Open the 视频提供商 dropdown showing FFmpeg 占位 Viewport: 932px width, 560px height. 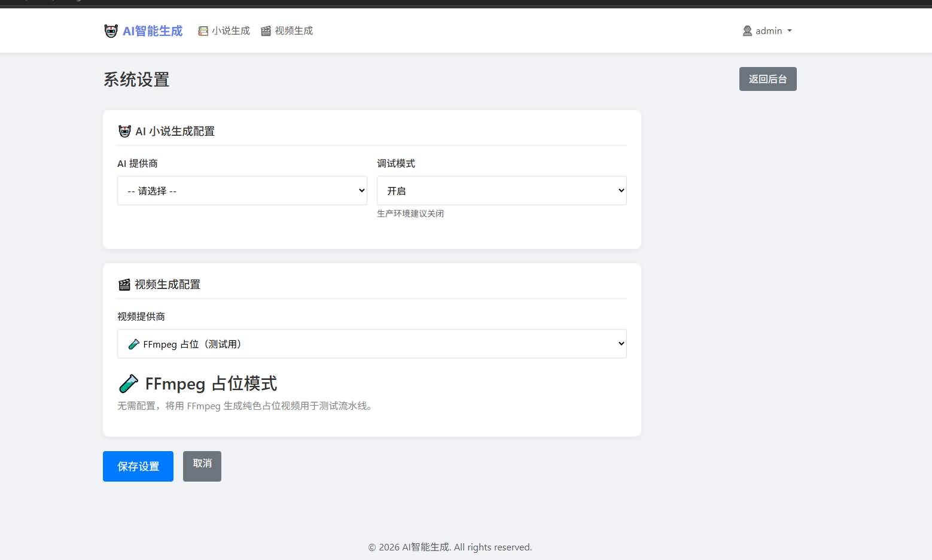(372, 343)
